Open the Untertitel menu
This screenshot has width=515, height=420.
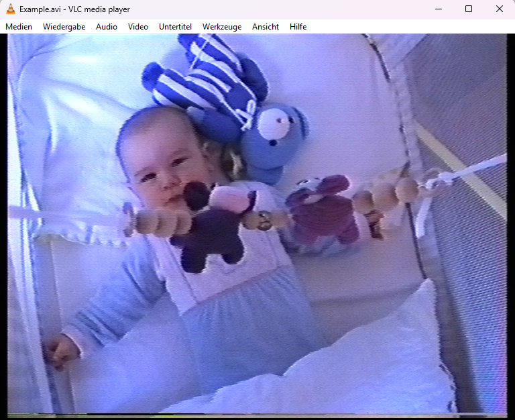[176, 27]
